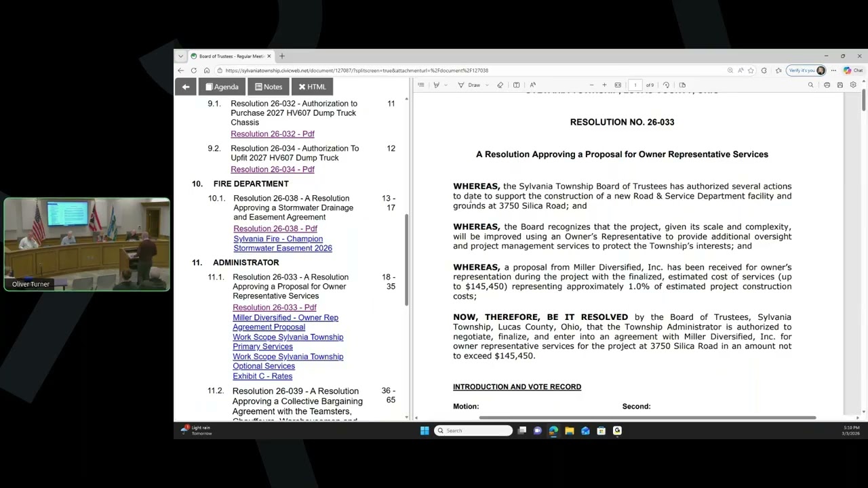Open File Explorer from taskbar
The height and width of the screenshot is (488, 868).
pyautogui.click(x=570, y=430)
